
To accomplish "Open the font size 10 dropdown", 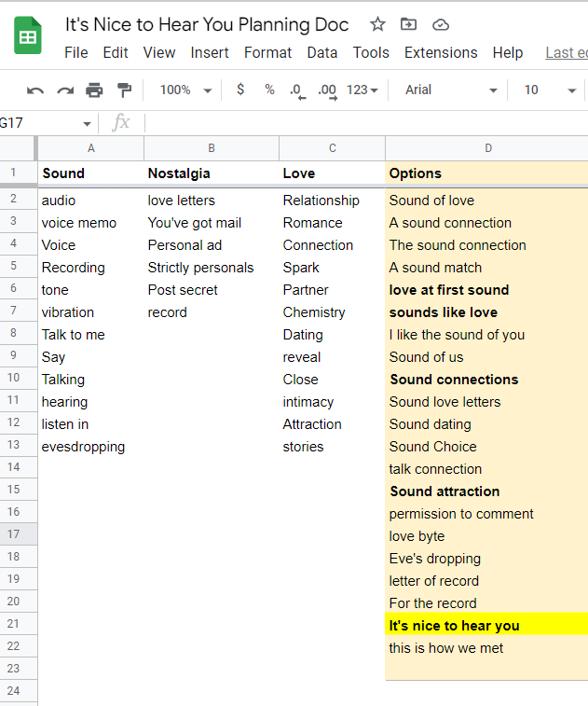I will (x=550, y=90).
